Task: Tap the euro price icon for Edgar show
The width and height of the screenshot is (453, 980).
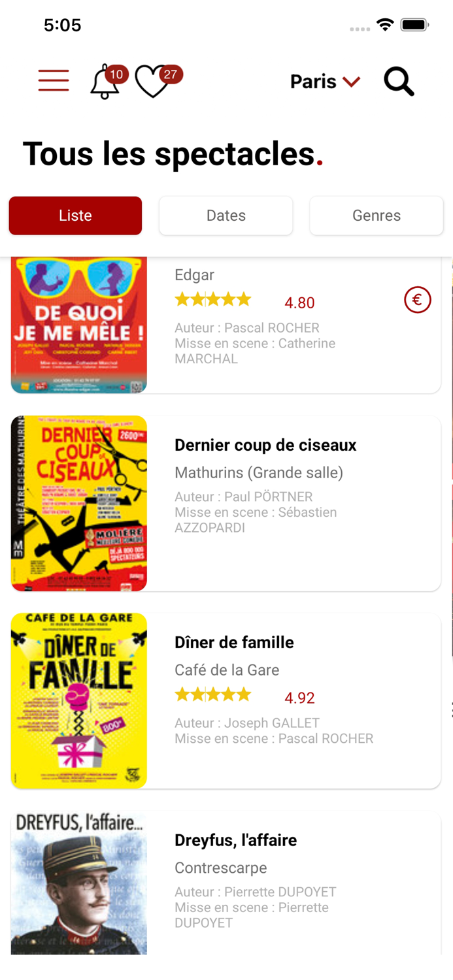Action: [x=418, y=301]
